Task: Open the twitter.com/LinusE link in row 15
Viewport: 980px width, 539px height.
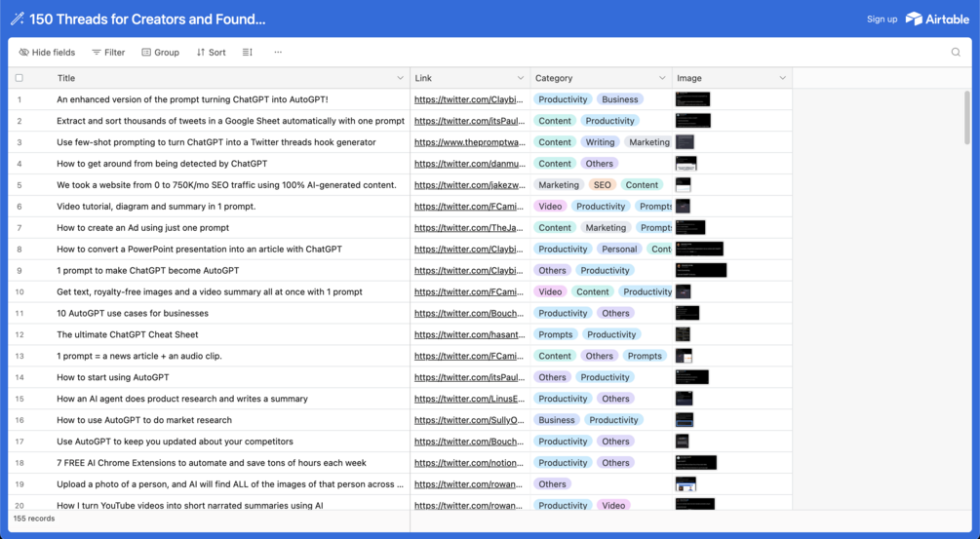Action: pyautogui.click(x=469, y=399)
